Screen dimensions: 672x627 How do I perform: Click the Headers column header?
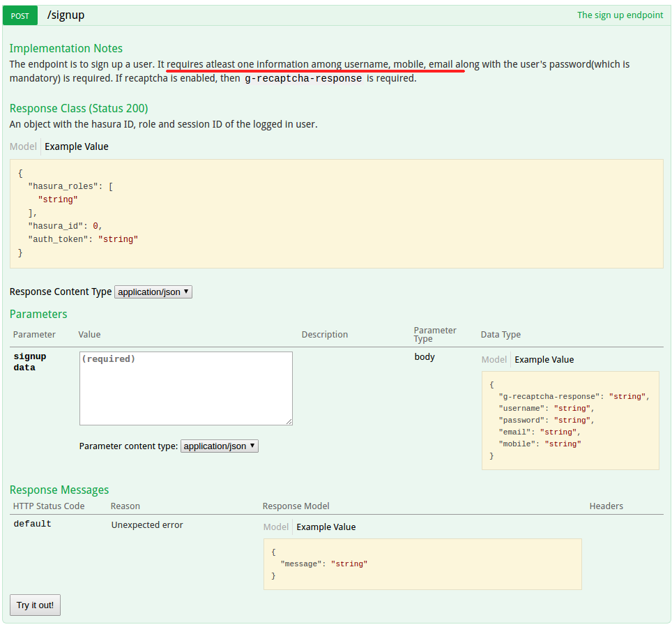606,506
